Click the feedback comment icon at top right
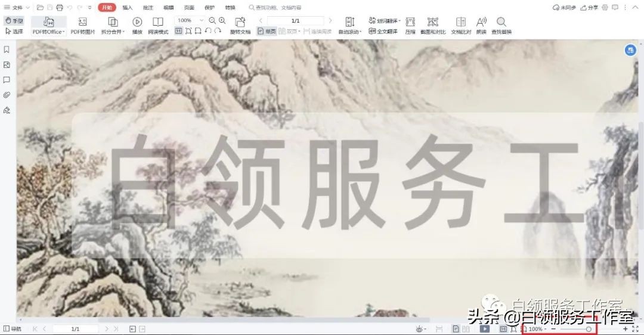 click(615, 7)
